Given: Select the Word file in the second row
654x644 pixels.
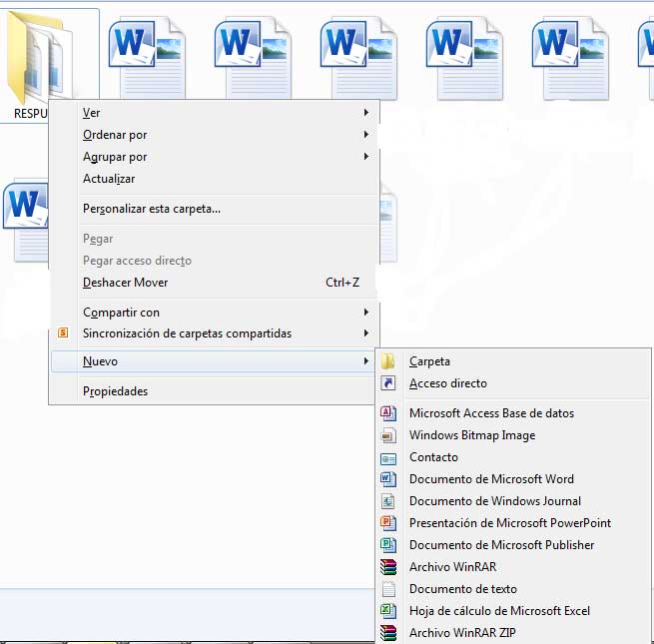Looking at the screenshot, I should (x=25, y=221).
